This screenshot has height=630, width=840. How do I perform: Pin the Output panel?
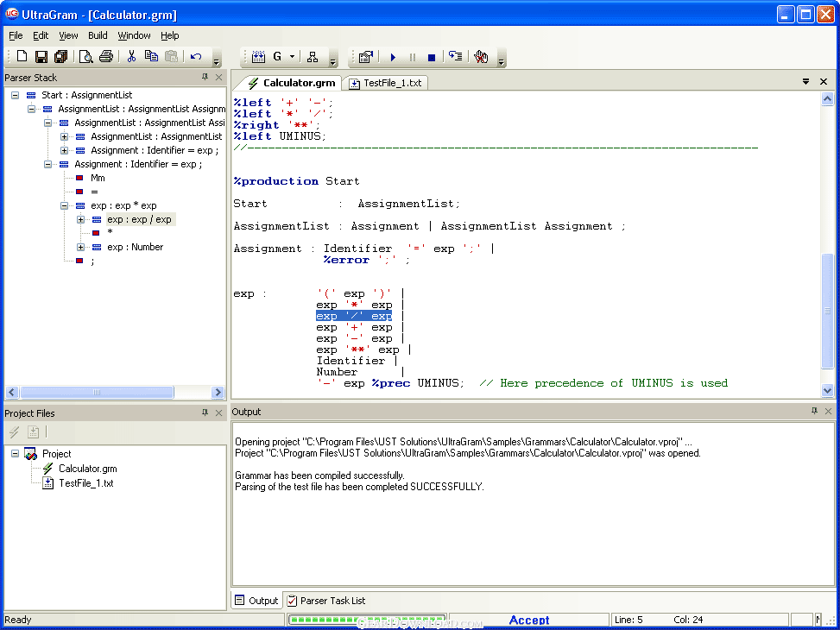(x=814, y=411)
